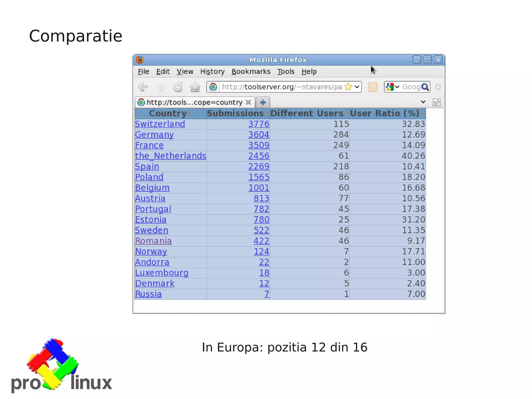The image size is (532, 399).
Task: Open the Andorra link
Action: 152,262
